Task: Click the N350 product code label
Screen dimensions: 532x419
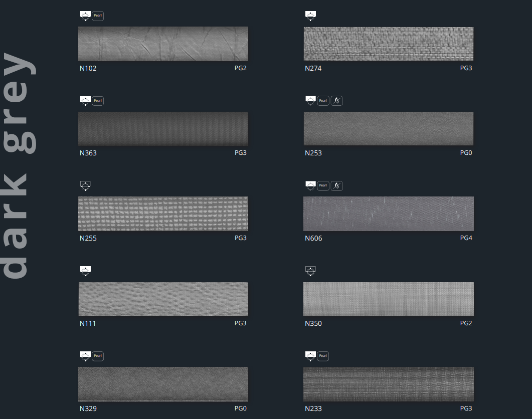Action: (x=313, y=323)
